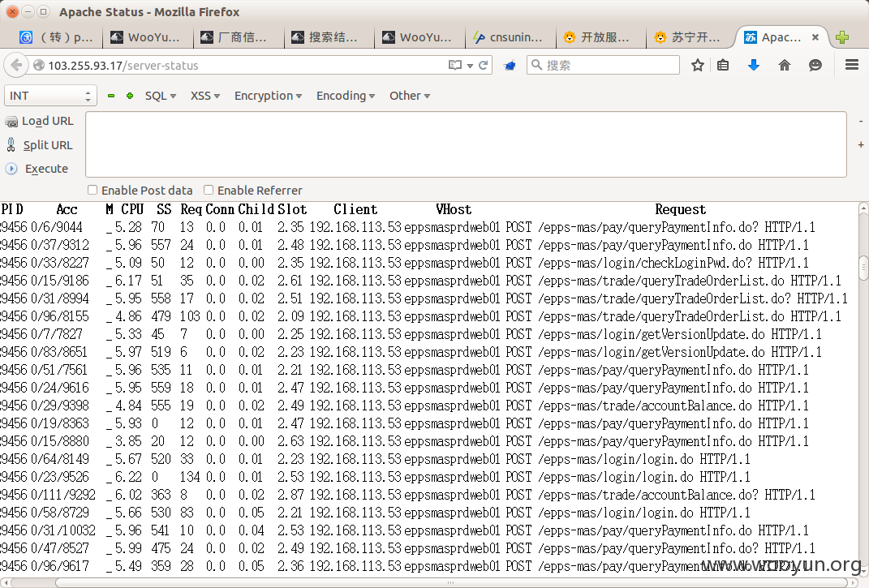Open the downloads arrow icon

754,66
